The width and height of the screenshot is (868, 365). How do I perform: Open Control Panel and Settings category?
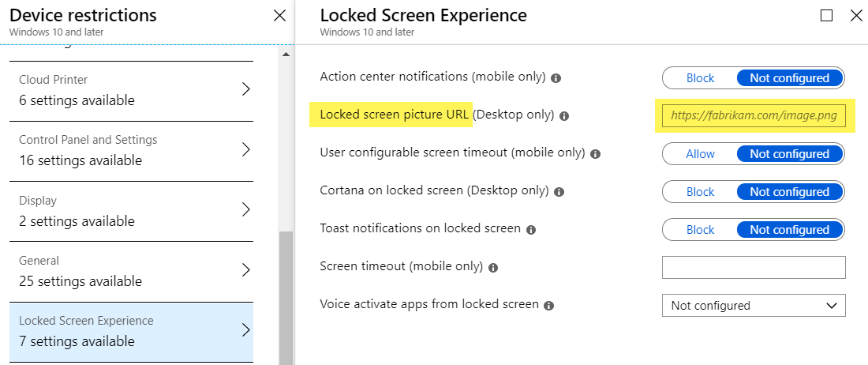(131, 150)
